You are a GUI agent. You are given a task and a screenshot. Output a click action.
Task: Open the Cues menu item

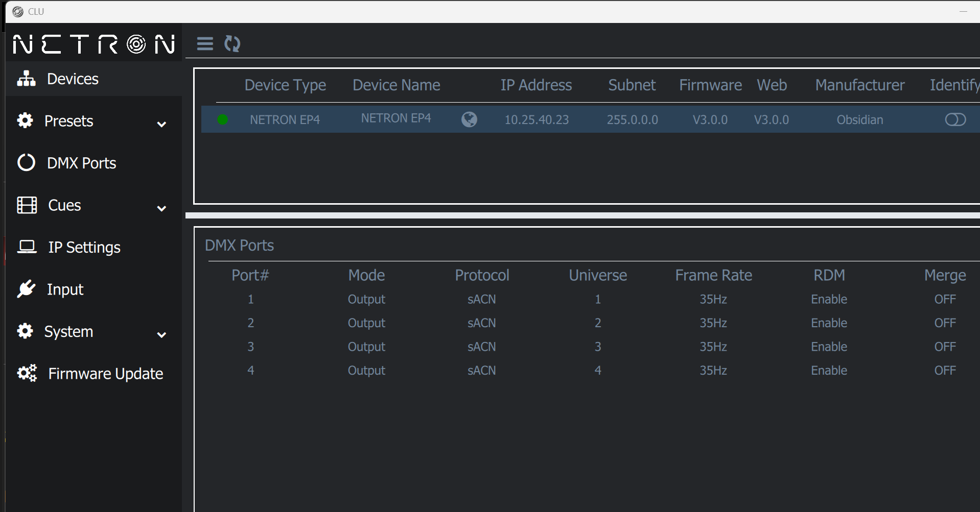pyautogui.click(x=94, y=205)
